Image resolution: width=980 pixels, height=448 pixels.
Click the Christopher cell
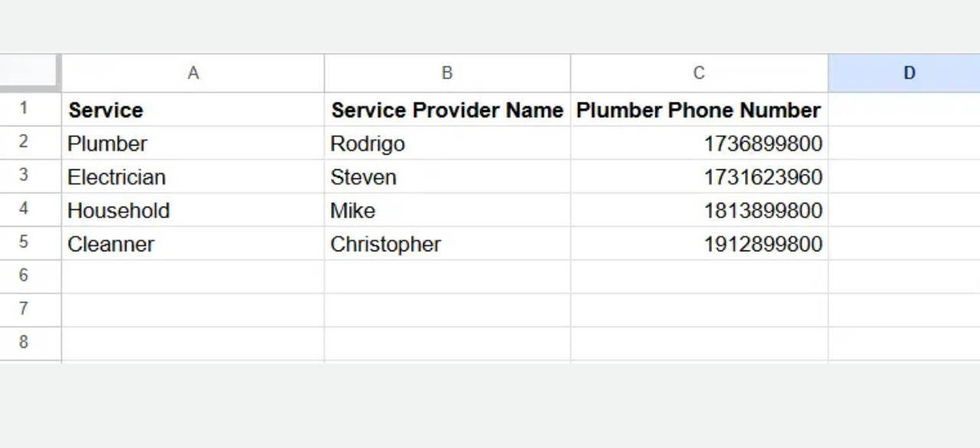(x=447, y=244)
